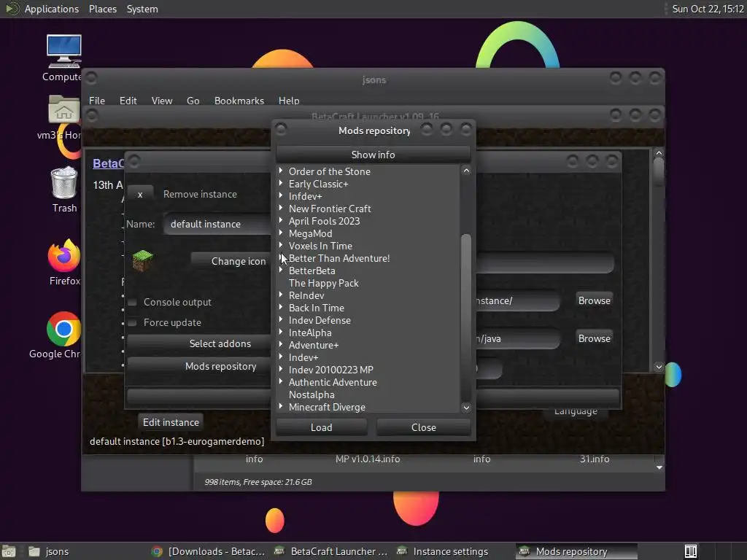
Task: Open the Edit menu in jsons window
Action: click(x=128, y=101)
